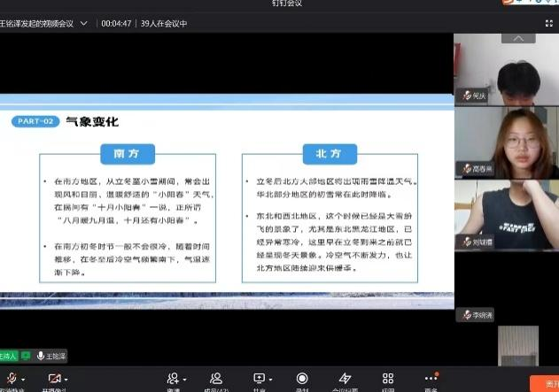The image size is (559, 392).
Task: Click the share screen icon
Action: [259, 380]
